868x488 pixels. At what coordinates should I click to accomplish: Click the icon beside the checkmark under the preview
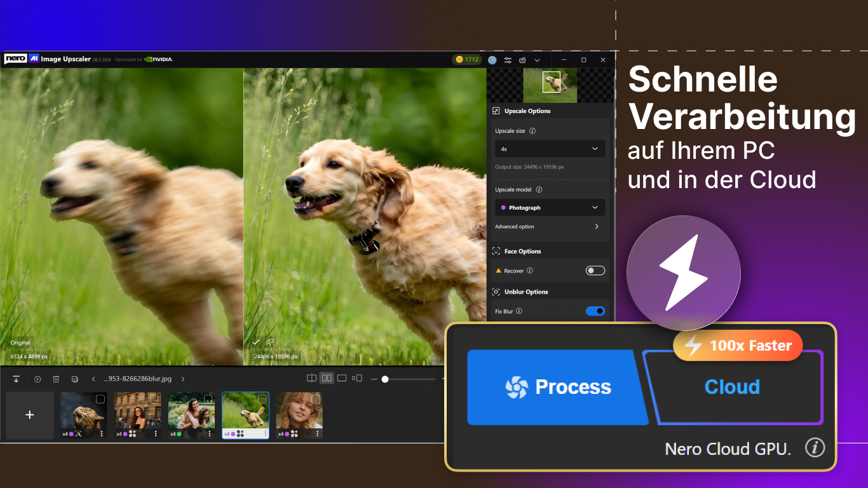270,342
